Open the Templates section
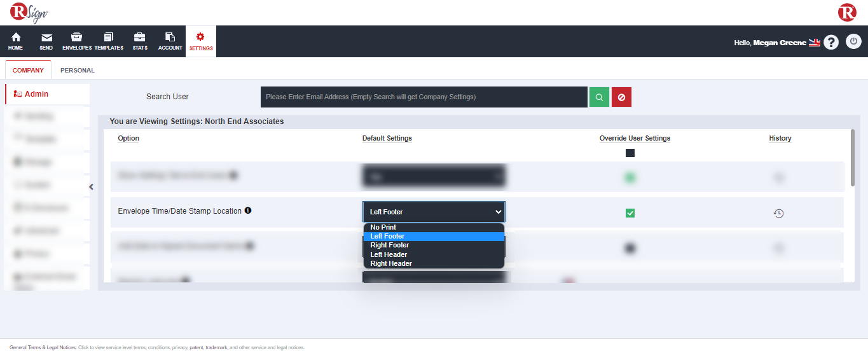The width and height of the screenshot is (868, 353). (x=109, y=41)
